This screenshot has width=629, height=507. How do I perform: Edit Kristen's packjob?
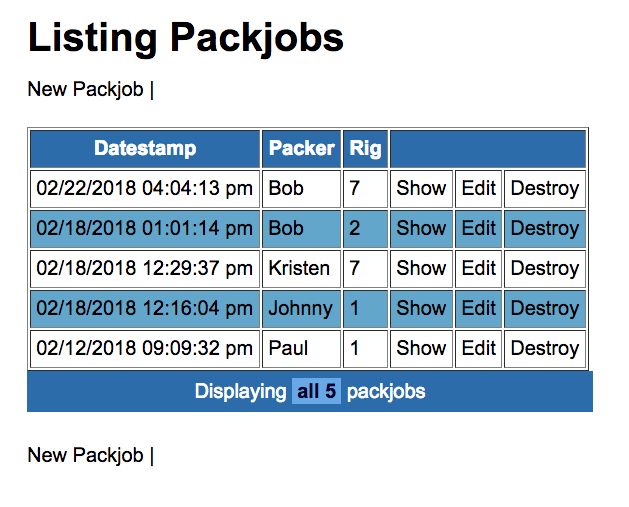click(479, 268)
